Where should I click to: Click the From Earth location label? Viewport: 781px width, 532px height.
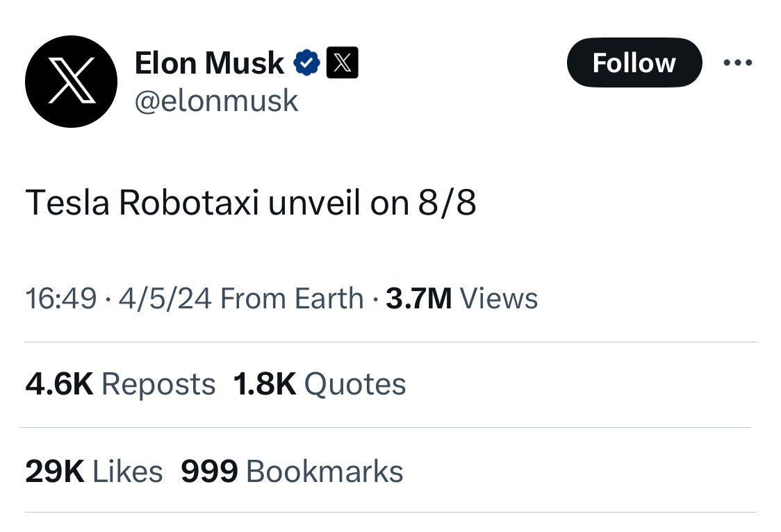coord(292,299)
